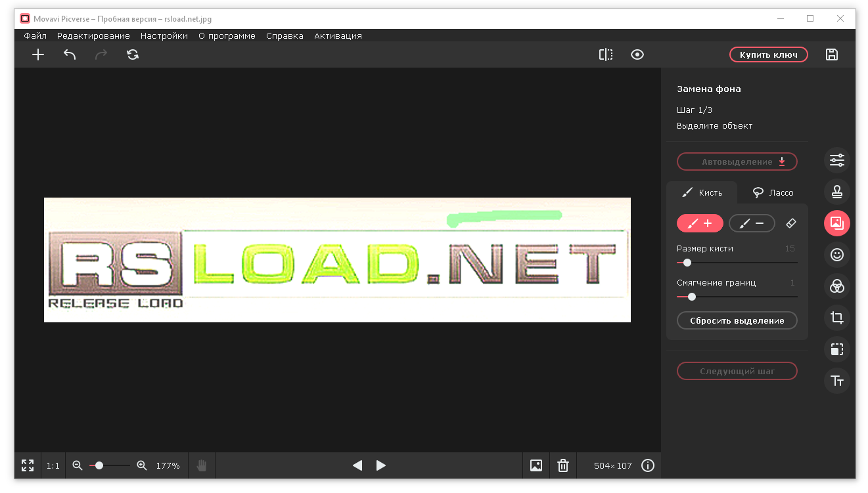Show original image with the eye icon
This screenshot has height=493, width=868.
click(637, 55)
